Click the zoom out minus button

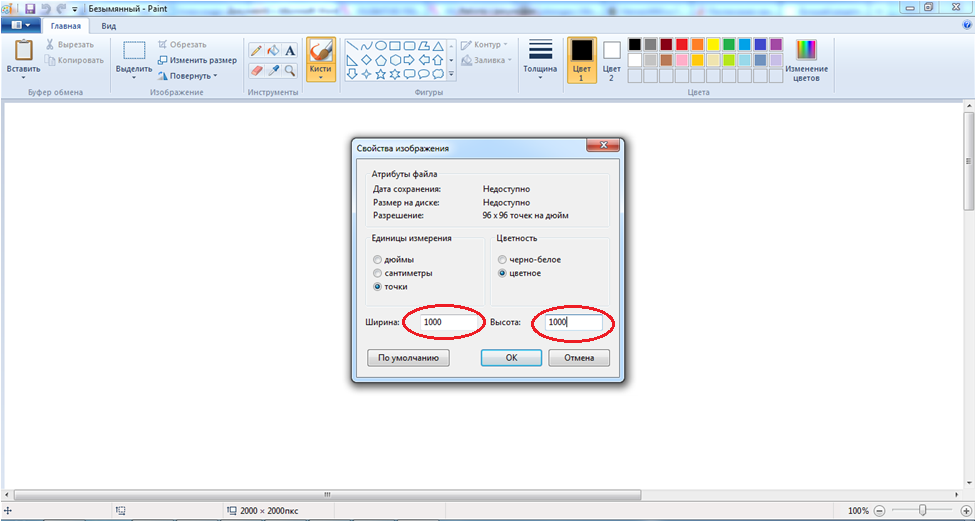coord(879,510)
